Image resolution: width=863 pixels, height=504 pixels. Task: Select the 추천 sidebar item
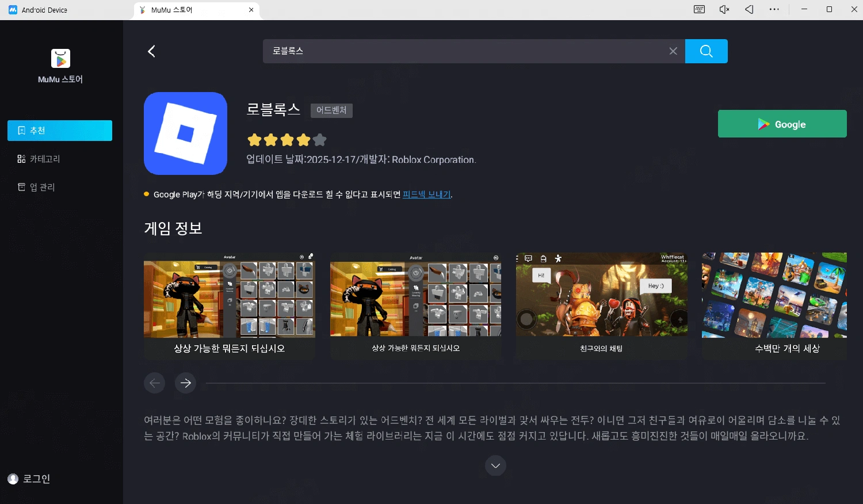click(x=60, y=131)
